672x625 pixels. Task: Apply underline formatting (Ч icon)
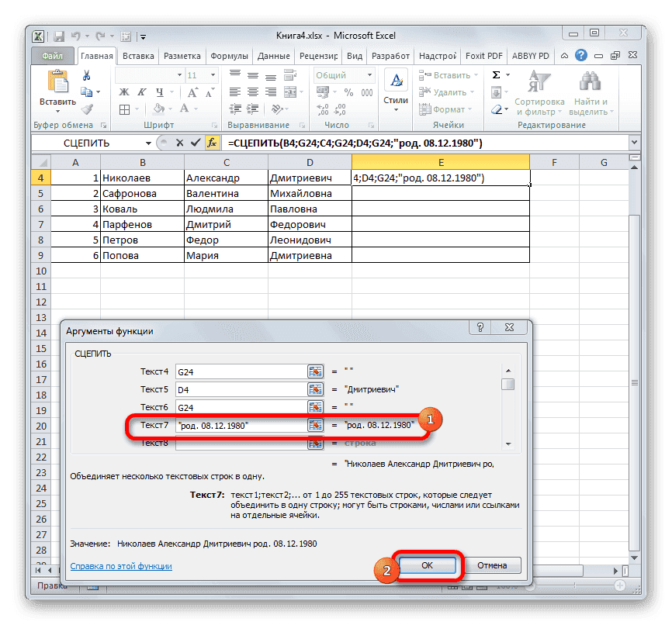(x=158, y=90)
